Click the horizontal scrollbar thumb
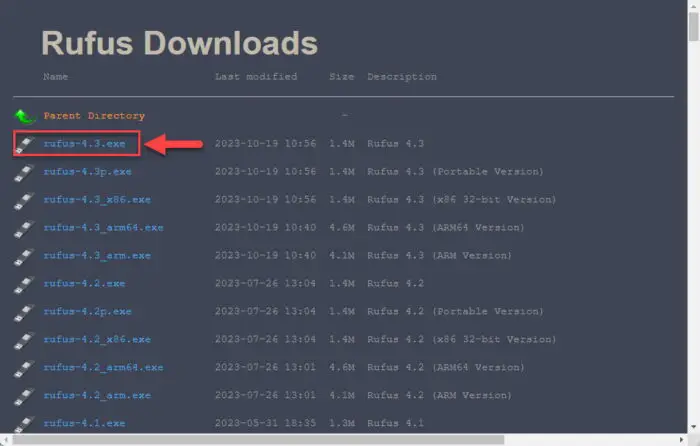 (258, 440)
